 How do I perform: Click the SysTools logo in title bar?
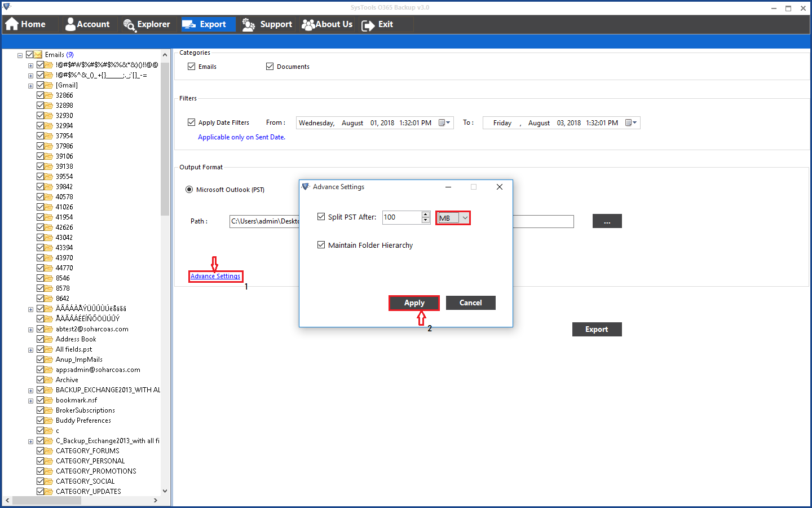point(7,7)
